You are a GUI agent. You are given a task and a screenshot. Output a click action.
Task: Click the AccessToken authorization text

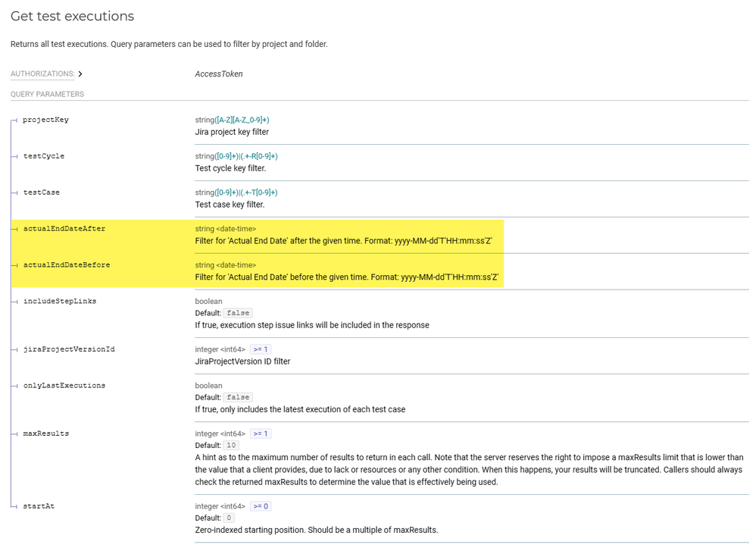point(219,74)
